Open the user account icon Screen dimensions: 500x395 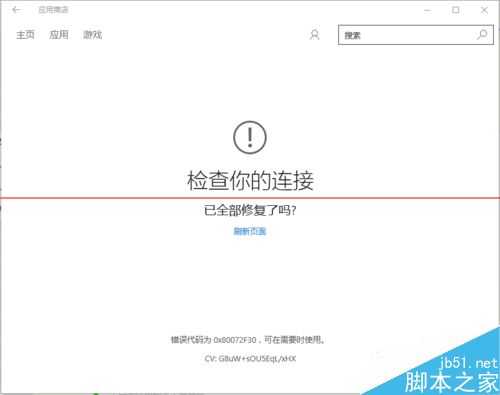[314, 35]
